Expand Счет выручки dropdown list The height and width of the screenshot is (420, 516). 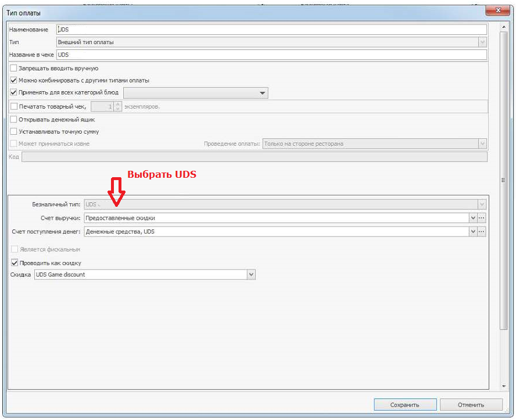(472, 218)
